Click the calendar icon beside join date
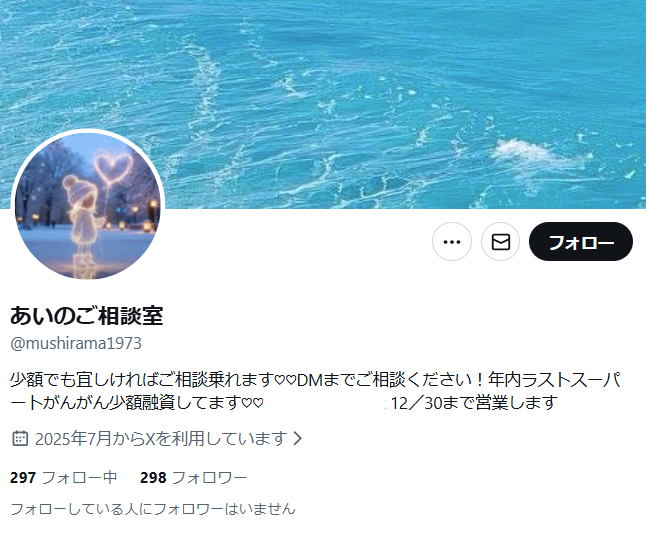This screenshot has height=533, width=646. pos(20,438)
